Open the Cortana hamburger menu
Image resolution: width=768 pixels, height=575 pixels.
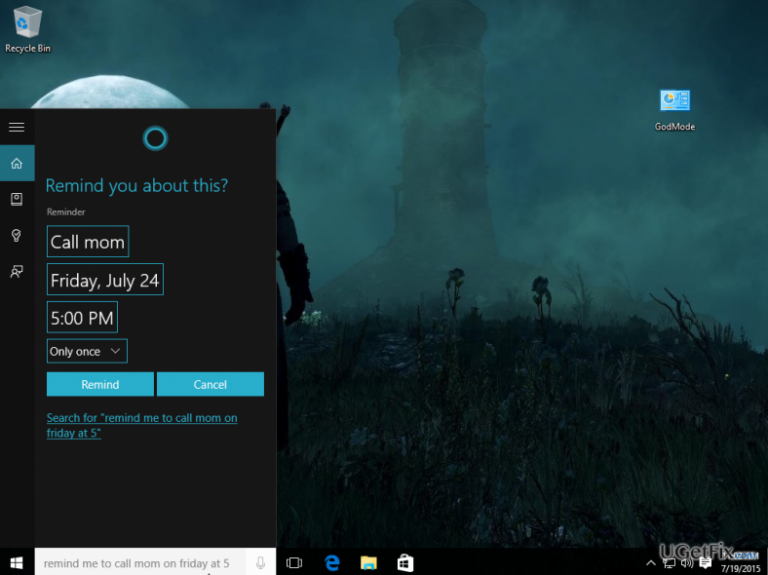coord(17,127)
